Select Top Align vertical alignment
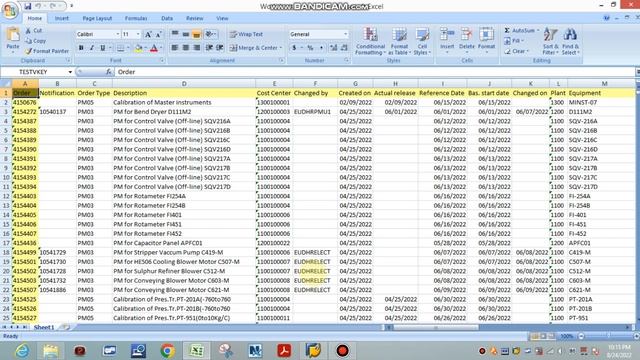Image resolution: width=640 pixels, height=360 pixels. tap(175, 34)
